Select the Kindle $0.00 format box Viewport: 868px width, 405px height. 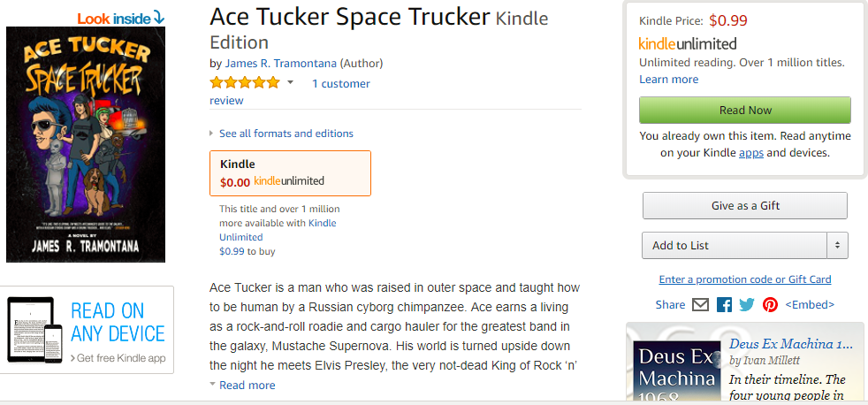(290, 172)
